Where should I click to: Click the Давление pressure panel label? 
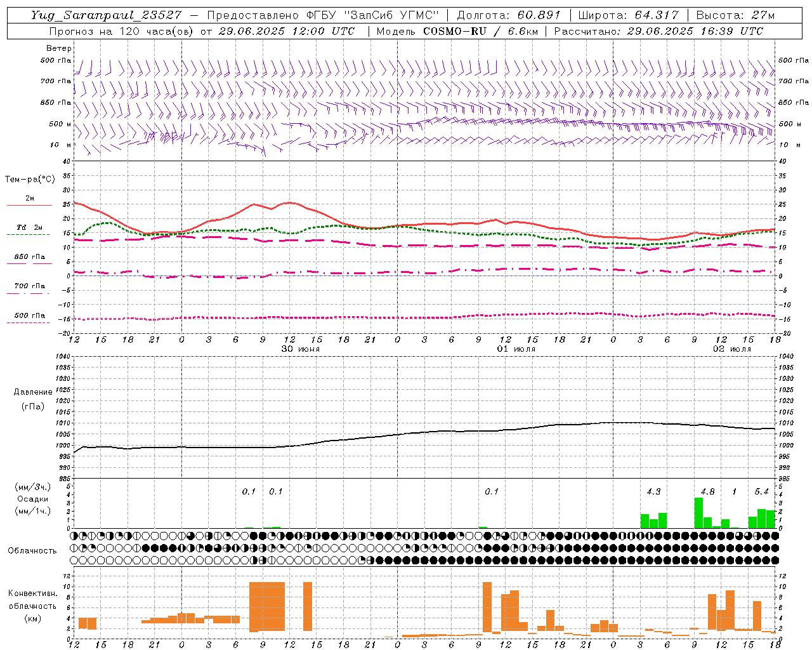32,392
